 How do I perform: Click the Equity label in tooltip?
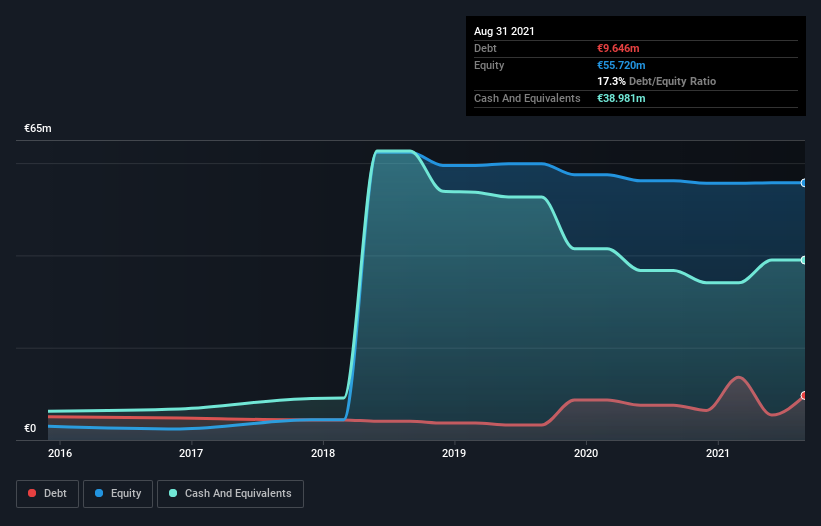point(489,65)
